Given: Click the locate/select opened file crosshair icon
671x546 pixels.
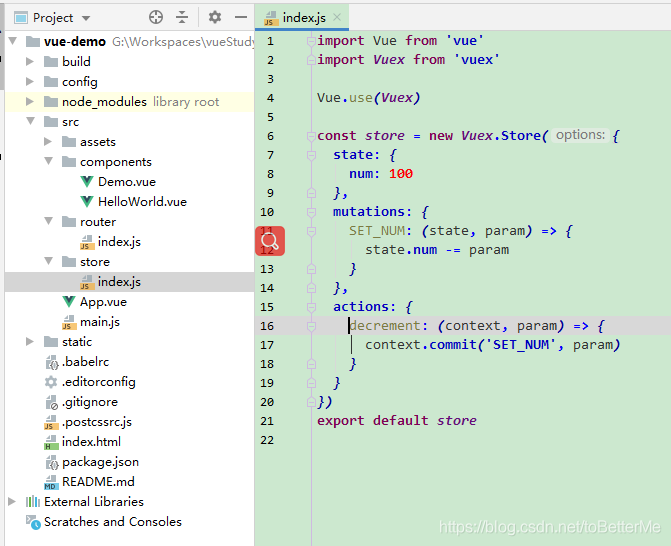Looking at the screenshot, I should coord(156,18).
